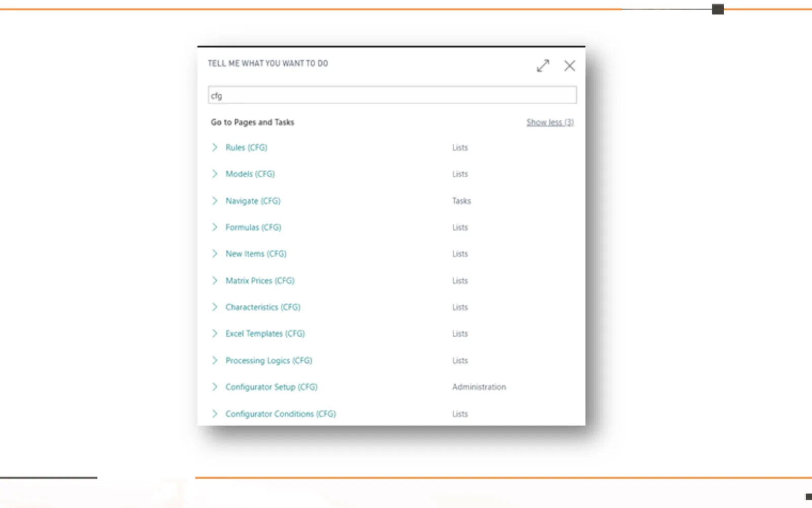Expand the Rules (CFG) row chevron

pos(215,147)
